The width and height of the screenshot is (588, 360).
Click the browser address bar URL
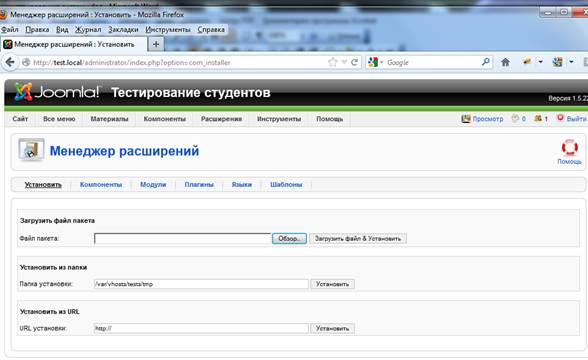pyautogui.click(x=132, y=63)
